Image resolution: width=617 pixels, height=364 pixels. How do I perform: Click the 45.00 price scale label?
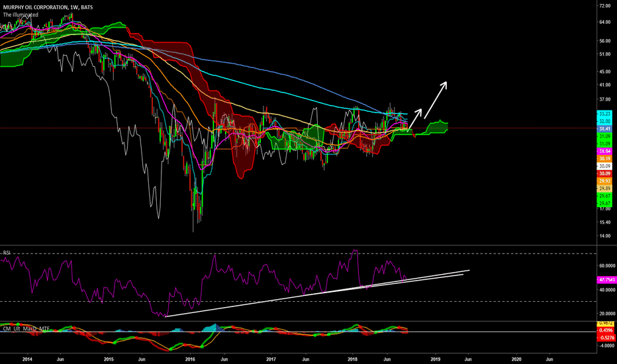[604, 71]
